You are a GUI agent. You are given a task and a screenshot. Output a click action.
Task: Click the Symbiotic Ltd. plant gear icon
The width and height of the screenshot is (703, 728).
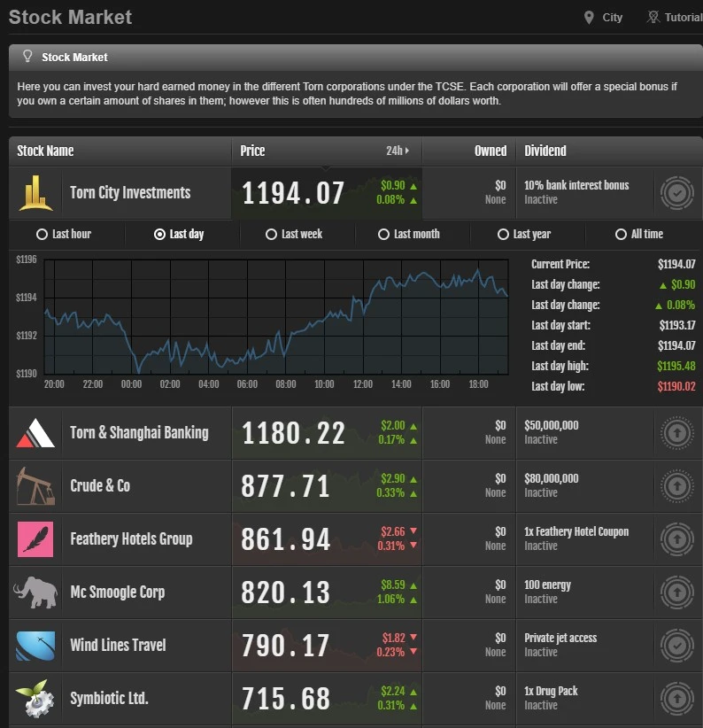tap(35, 699)
